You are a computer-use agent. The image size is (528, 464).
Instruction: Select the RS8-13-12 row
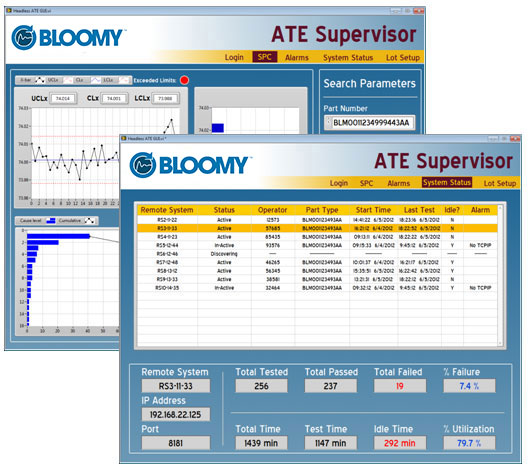pos(317,271)
